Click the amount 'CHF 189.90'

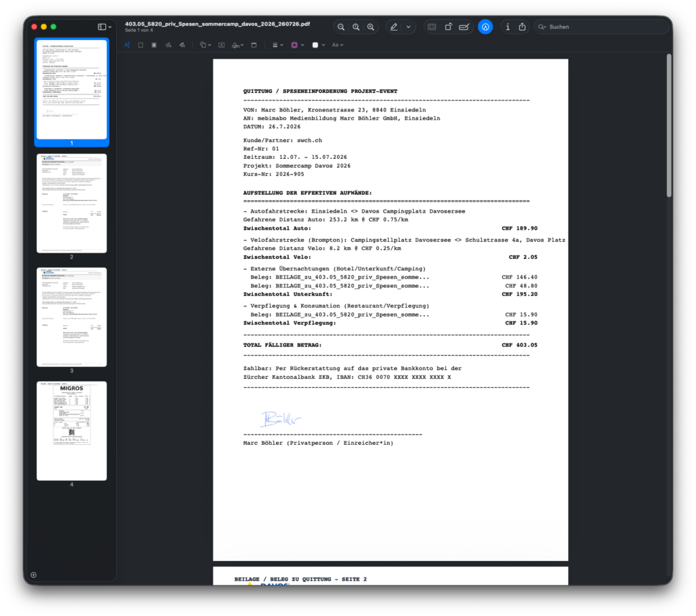tap(519, 228)
